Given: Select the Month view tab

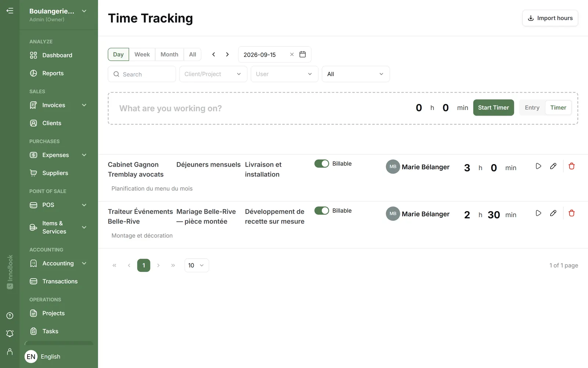Looking at the screenshot, I should 169,54.
